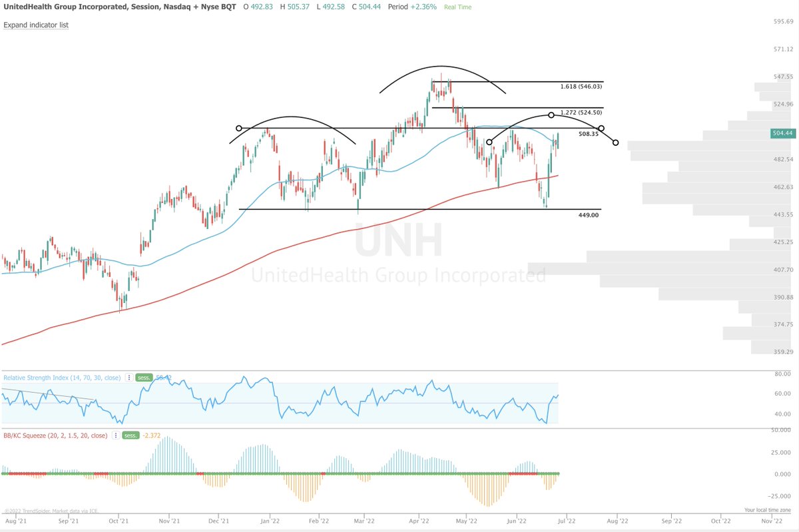Click the BB/KC Squeeze indicator label

55,435
